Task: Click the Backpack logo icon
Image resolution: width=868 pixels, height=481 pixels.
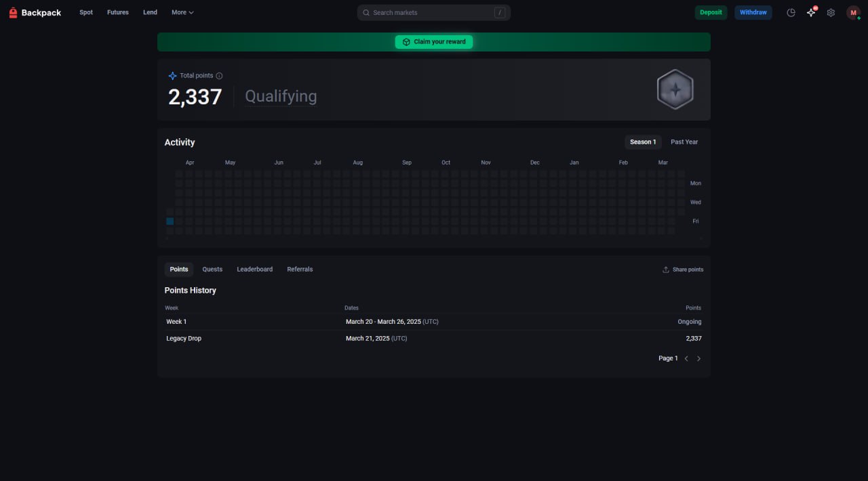Action: 13,12
